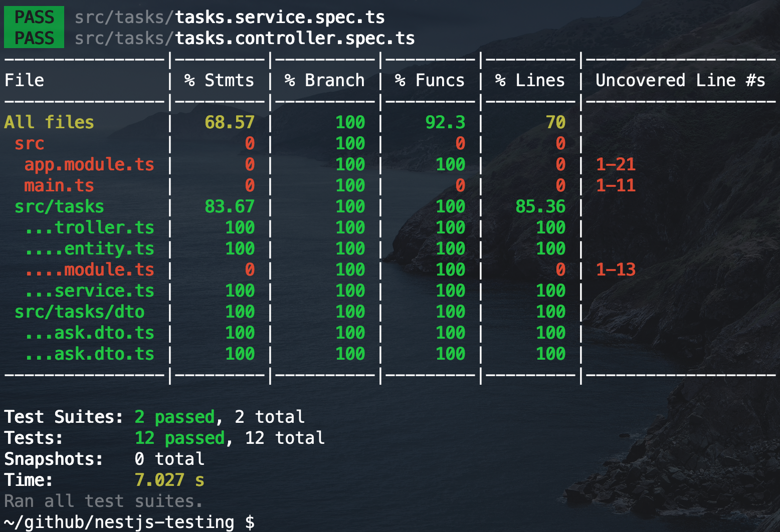This screenshot has width=780, height=532.
Task: Click the % Stmts column header
Action: (x=219, y=80)
